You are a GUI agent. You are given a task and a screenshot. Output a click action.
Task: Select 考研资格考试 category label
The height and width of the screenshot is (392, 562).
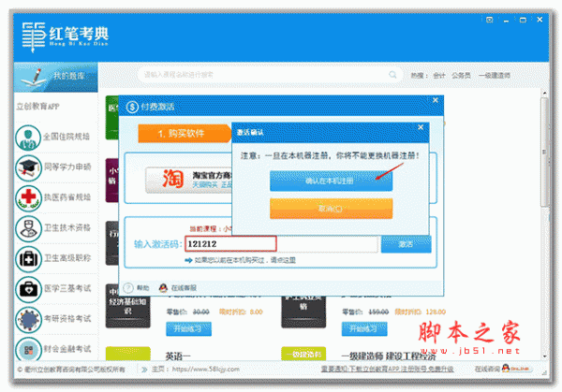[x=67, y=319]
